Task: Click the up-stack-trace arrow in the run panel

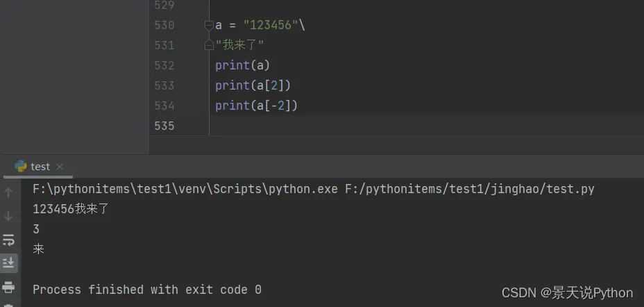Action: click(8, 192)
